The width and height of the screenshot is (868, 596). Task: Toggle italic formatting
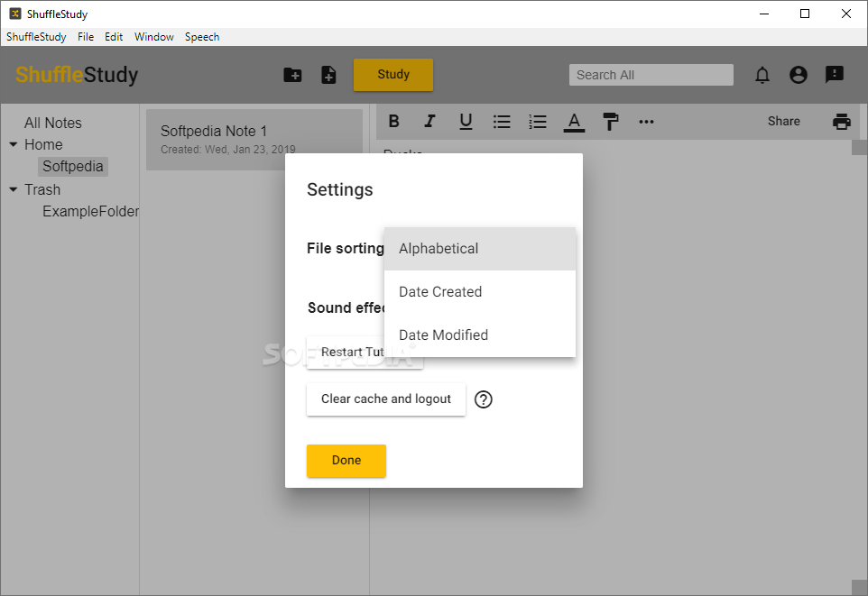429,121
